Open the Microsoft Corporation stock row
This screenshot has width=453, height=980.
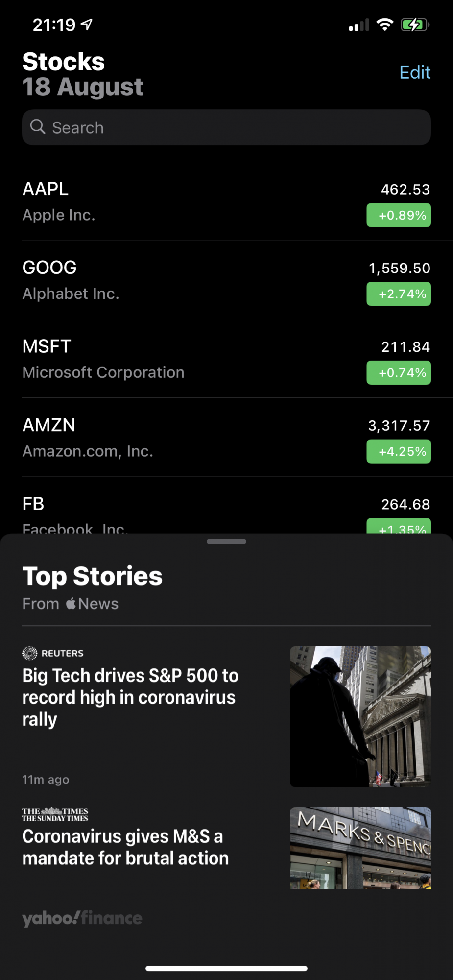pos(226,359)
